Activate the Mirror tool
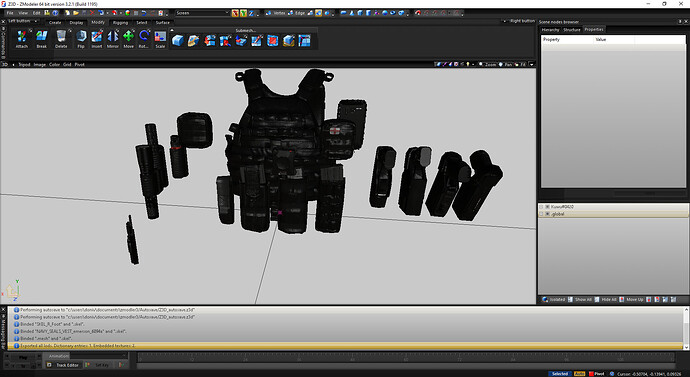The image size is (690, 377). 113,39
